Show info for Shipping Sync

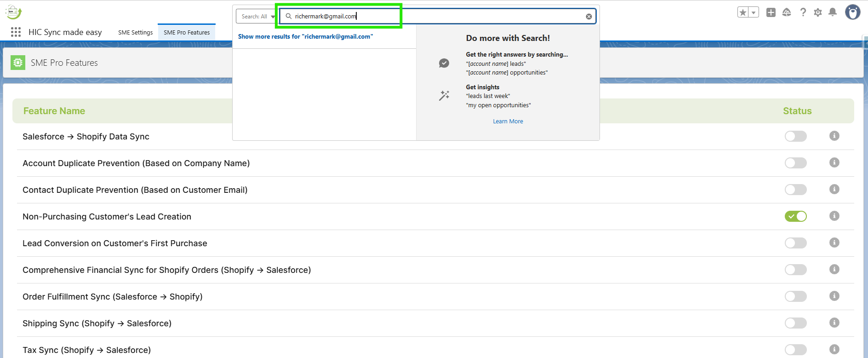pyautogui.click(x=834, y=323)
